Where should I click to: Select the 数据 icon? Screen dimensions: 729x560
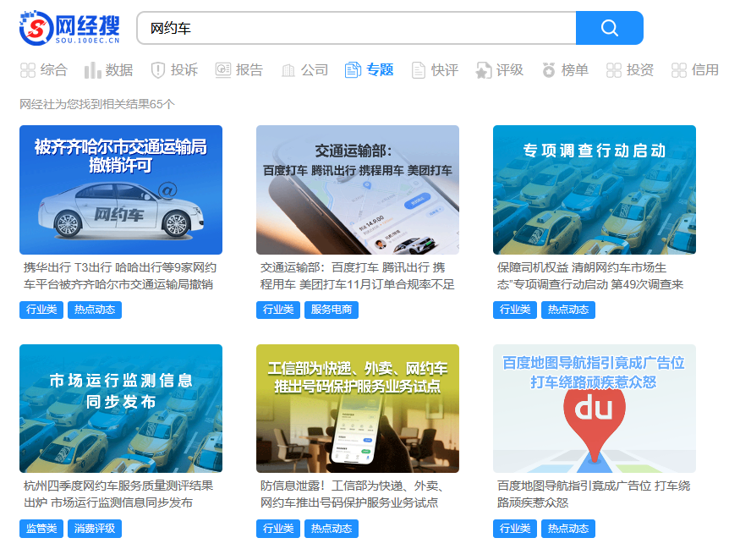point(91,71)
